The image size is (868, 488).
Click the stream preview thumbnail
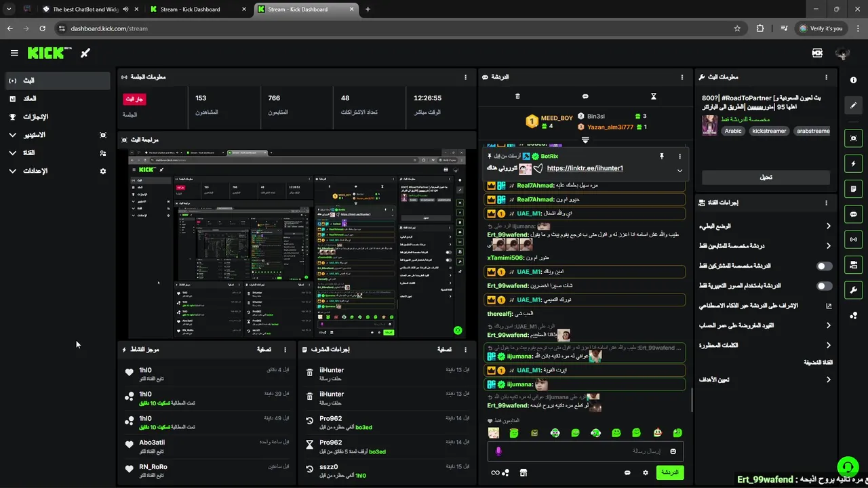pyautogui.click(x=297, y=244)
